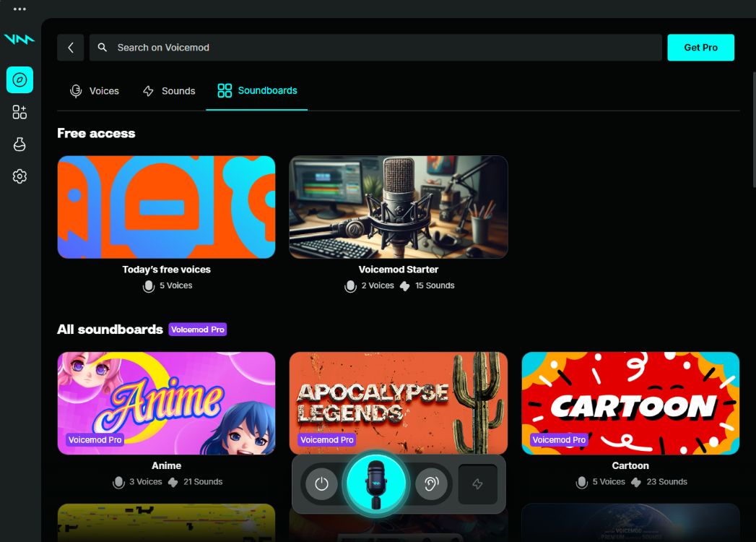The image size is (756, 542).
Task: Enable Hear Myself with the ear icon
Action: (x=431, y=484)
